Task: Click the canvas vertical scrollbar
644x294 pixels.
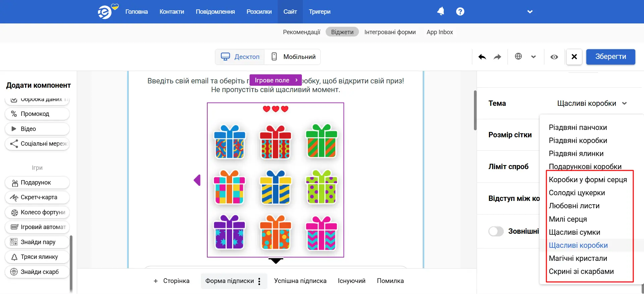Action: [475, 111]
